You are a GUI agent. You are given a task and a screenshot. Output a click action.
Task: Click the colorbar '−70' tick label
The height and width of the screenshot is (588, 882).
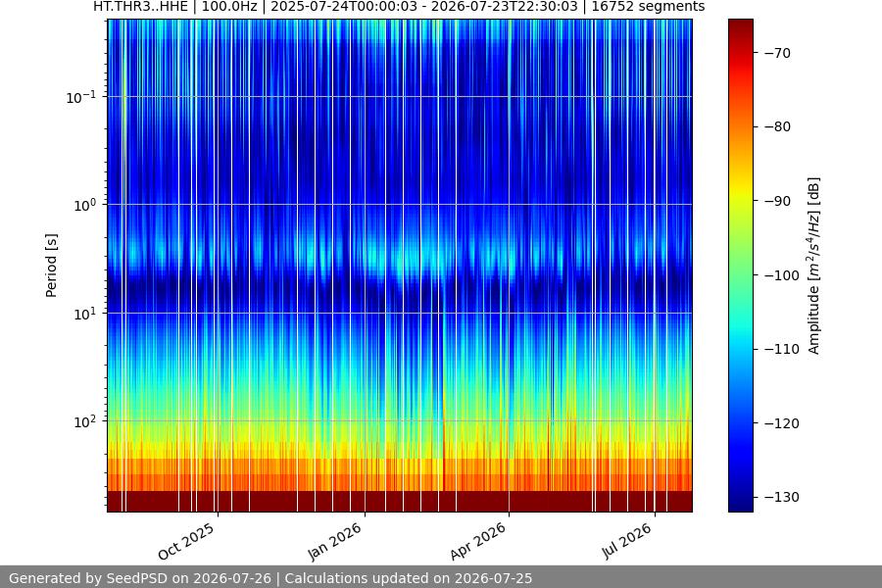coord(778,53)
